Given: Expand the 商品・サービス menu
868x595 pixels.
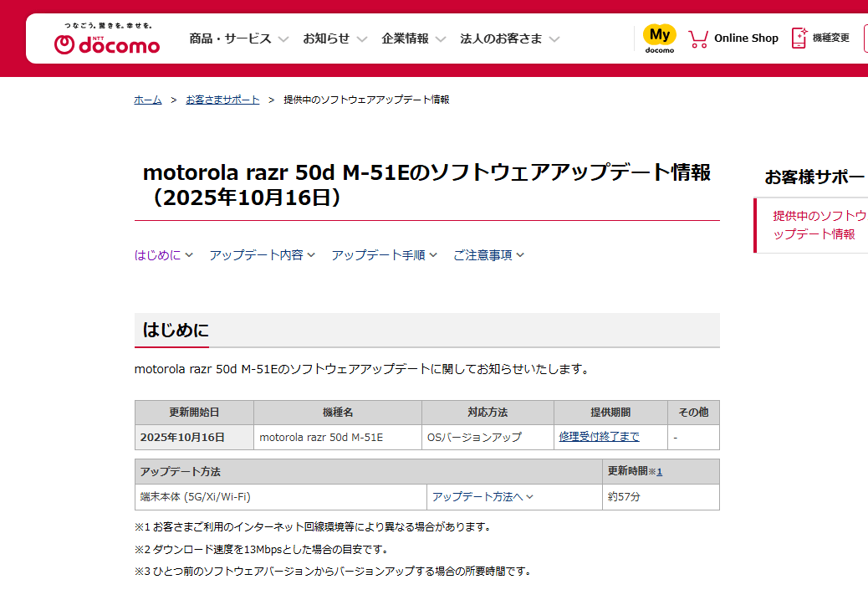Looking at the screenshot, I should tap(238, 38).
